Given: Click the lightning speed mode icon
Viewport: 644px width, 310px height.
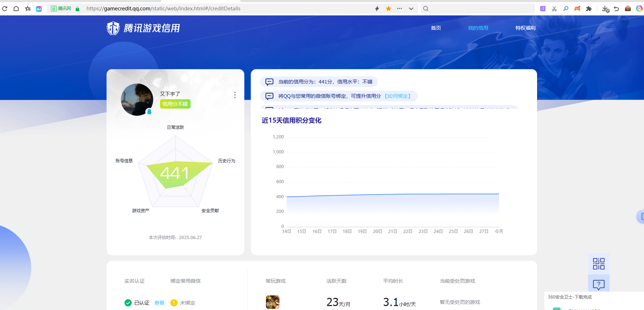Looking at the screenshot, I should 377,9.
